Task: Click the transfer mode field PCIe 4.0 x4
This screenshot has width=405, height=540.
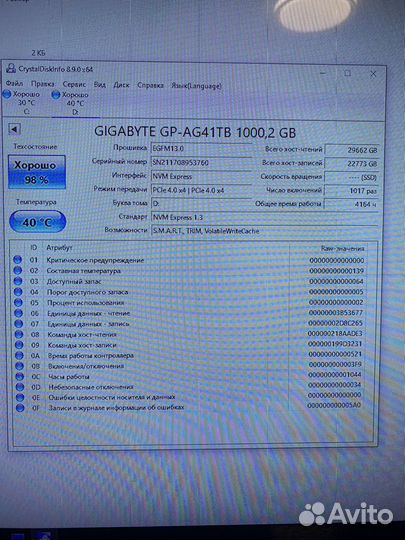Action: pyautogui.click(x=201, y=190)
